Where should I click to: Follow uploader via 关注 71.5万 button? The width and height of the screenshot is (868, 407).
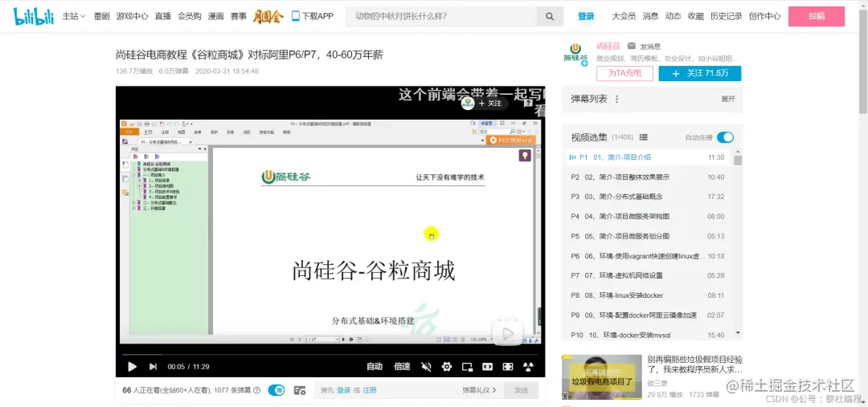click(700, 73)
